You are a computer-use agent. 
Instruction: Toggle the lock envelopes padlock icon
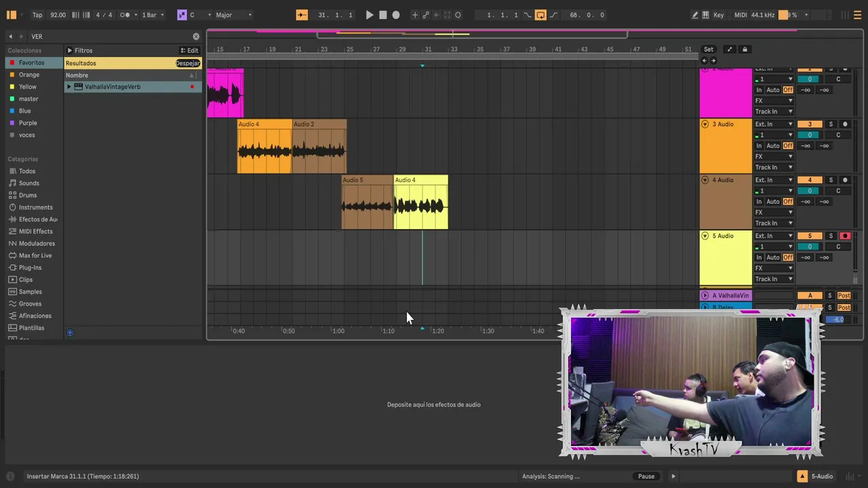[x=745, y=49]
